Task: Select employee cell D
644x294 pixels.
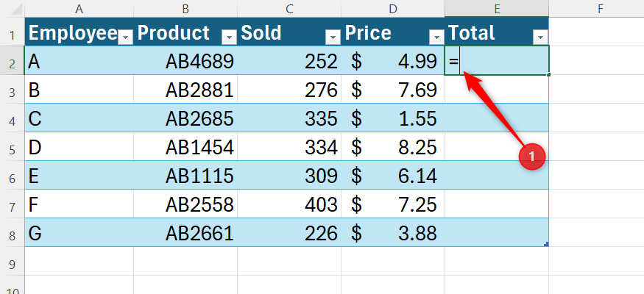Action: coord(79,146)
